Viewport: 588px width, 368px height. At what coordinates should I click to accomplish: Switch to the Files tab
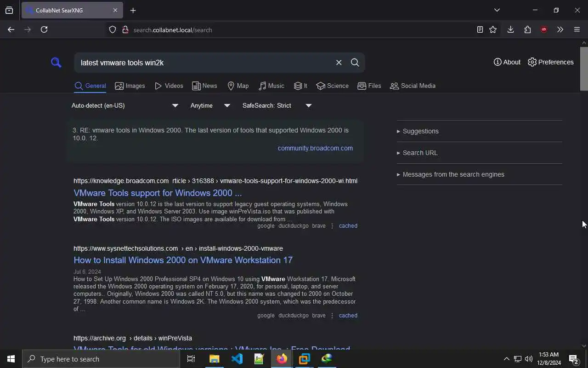click(369, 86)
